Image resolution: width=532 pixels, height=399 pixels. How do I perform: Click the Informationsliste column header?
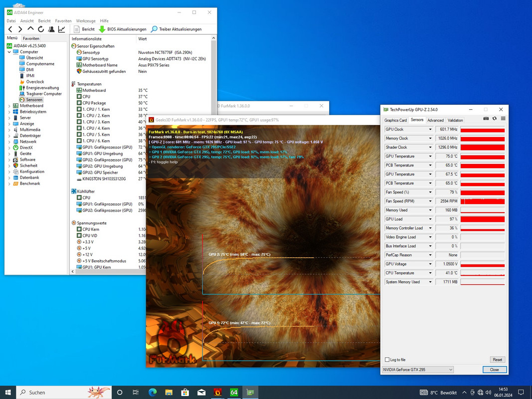coord(103,39)
